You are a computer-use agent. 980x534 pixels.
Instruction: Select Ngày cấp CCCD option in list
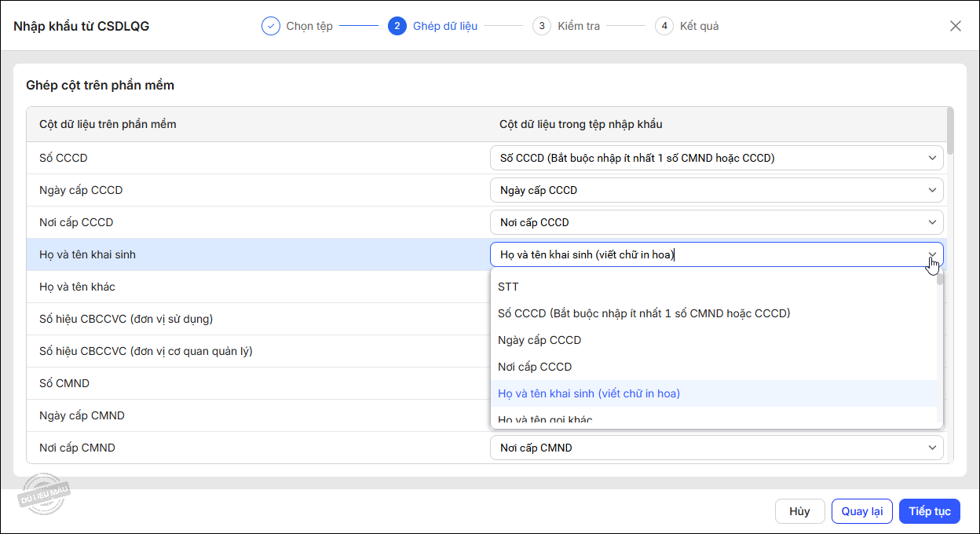pos(539,340)
